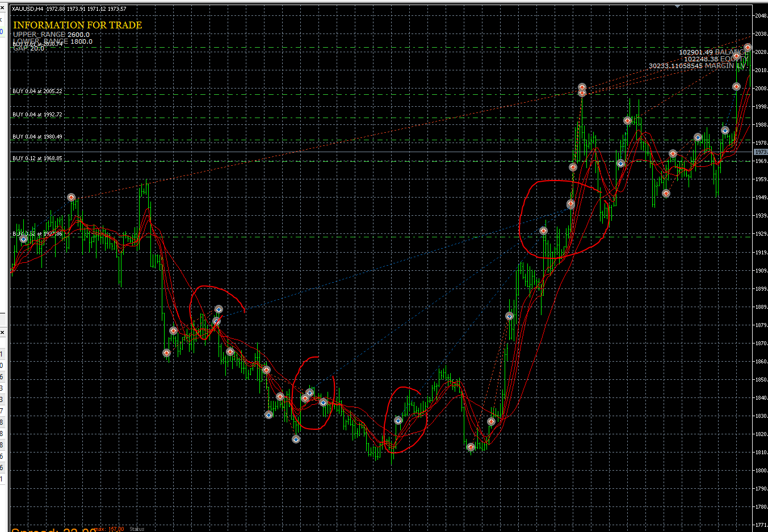The height and width of the screenshot is (532, 768).
Task: Close the upper left side panel
Action: tap(2, 9)
